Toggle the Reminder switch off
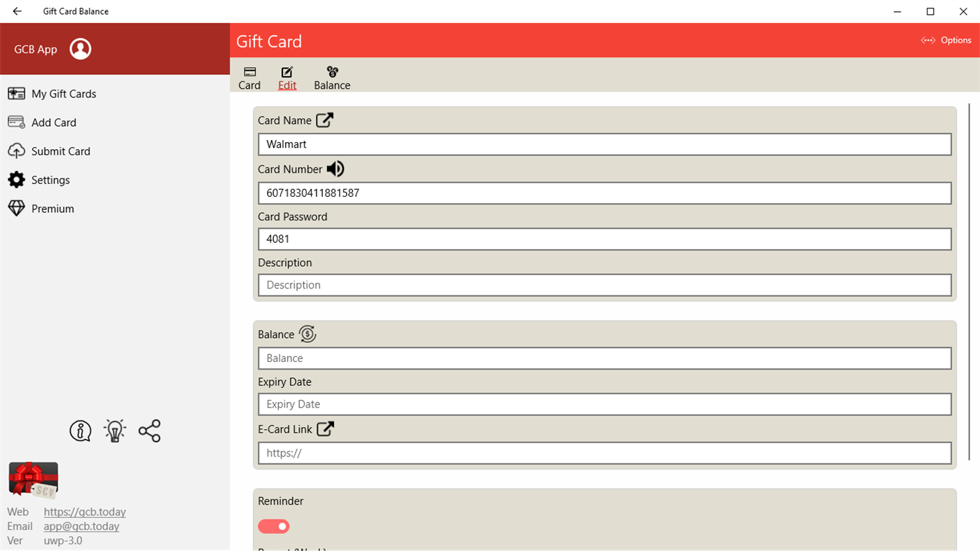This screenshot has height=551, width=980. click(x=273, y=526)
